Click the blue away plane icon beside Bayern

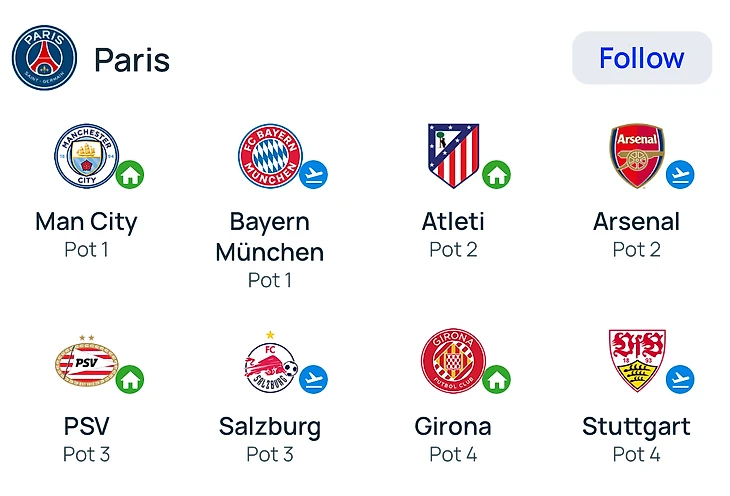tap(314, 175)
